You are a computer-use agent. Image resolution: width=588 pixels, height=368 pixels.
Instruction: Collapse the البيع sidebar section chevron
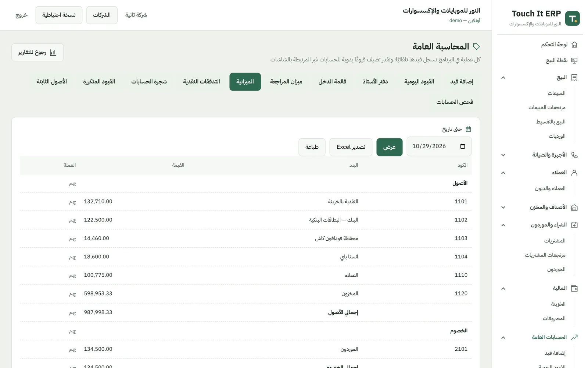[x=503, y=78]
